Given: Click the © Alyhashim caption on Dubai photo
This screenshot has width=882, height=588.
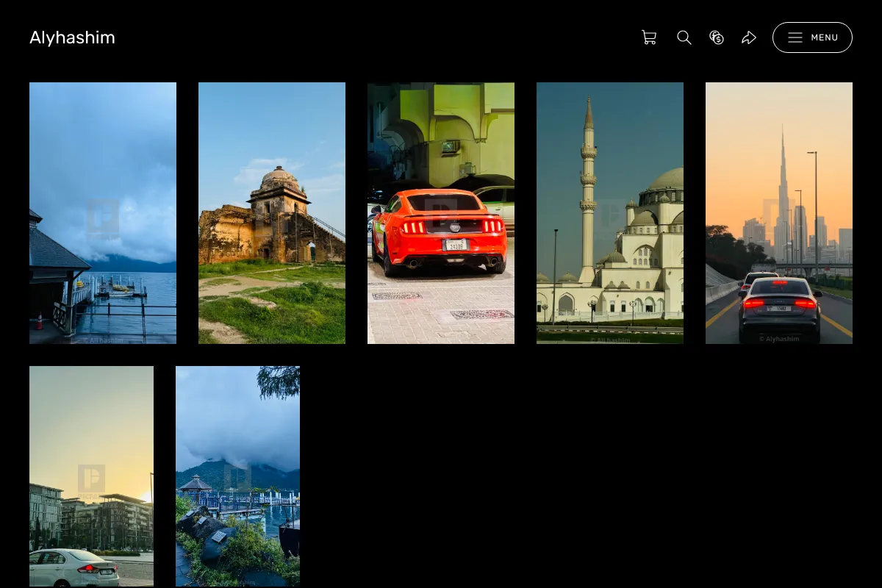Looking at the screenshot, I should click(x=779, y=339).
